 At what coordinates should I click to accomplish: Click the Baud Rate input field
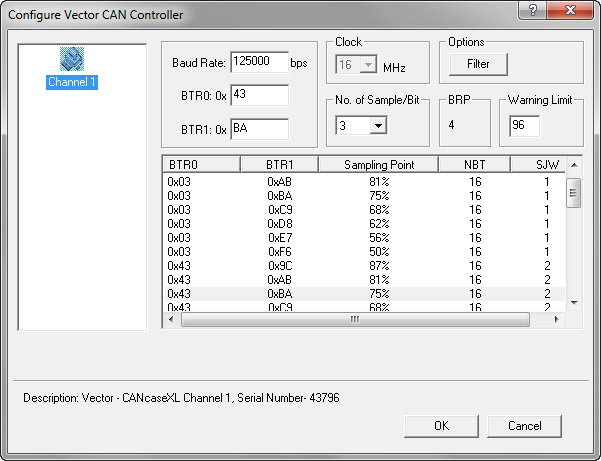[259, 62]
